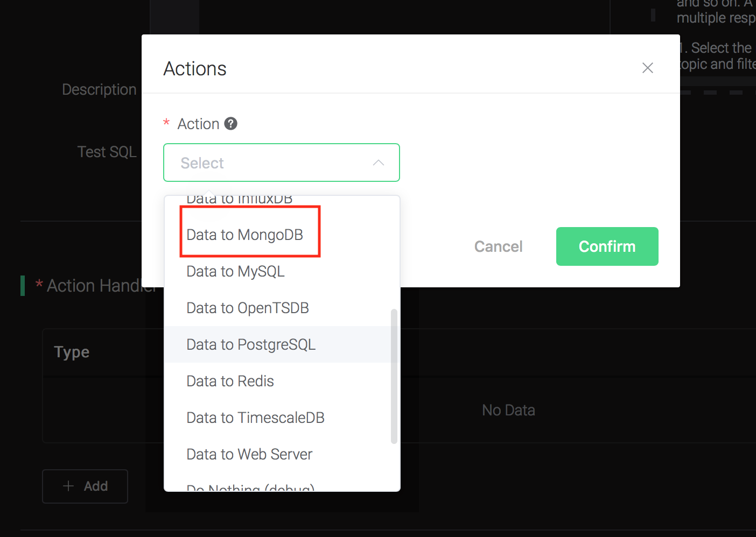Select Data to Redis option
The image size is (756, 537).
click(x=230, y=381)
